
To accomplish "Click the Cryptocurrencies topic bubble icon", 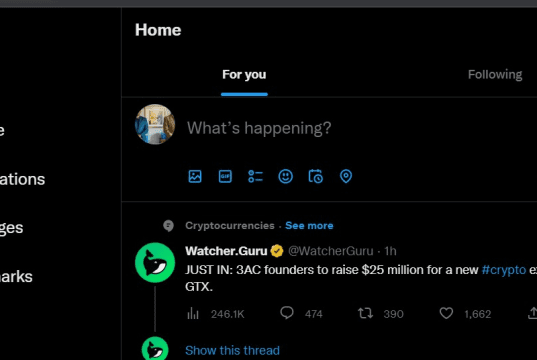I will click(168, 226).
